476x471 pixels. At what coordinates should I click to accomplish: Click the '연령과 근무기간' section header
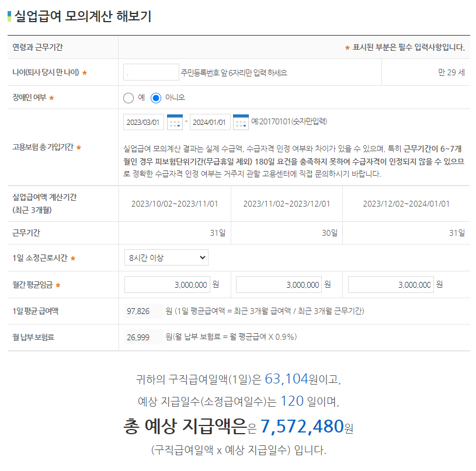37,47
